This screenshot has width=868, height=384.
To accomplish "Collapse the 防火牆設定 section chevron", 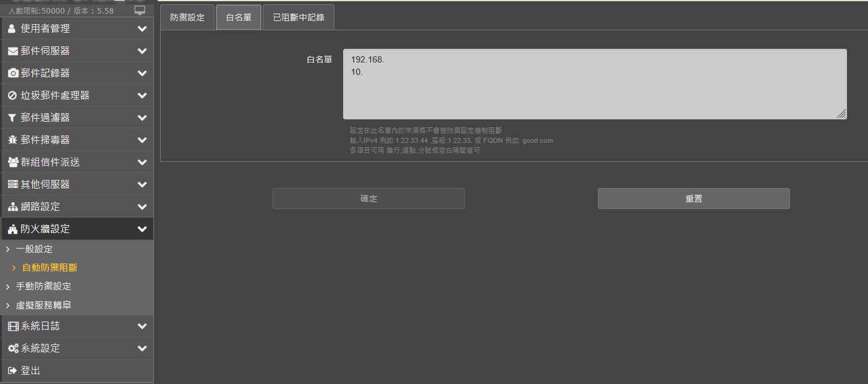I will [x=142, y=229].
